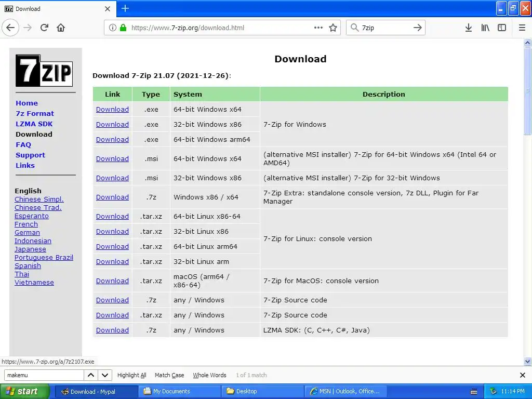This screenshot has height=399, width=532.
Task: Download the .exe for 32-bit Windows x86
Action: (112, 125)
